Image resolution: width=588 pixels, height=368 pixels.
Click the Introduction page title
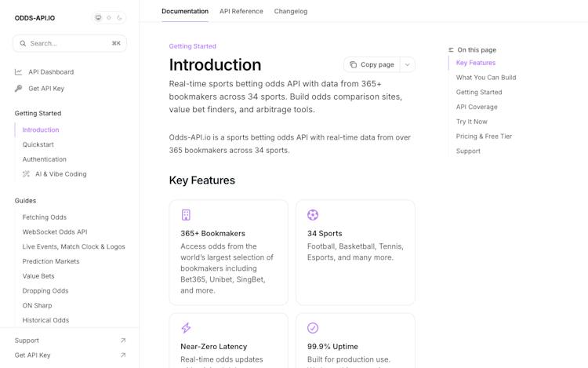point(215,64)
